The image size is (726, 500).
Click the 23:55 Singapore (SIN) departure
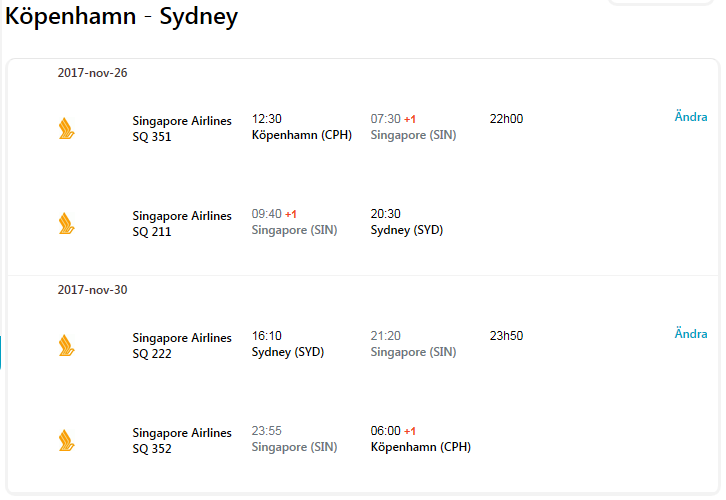[294, 440]
